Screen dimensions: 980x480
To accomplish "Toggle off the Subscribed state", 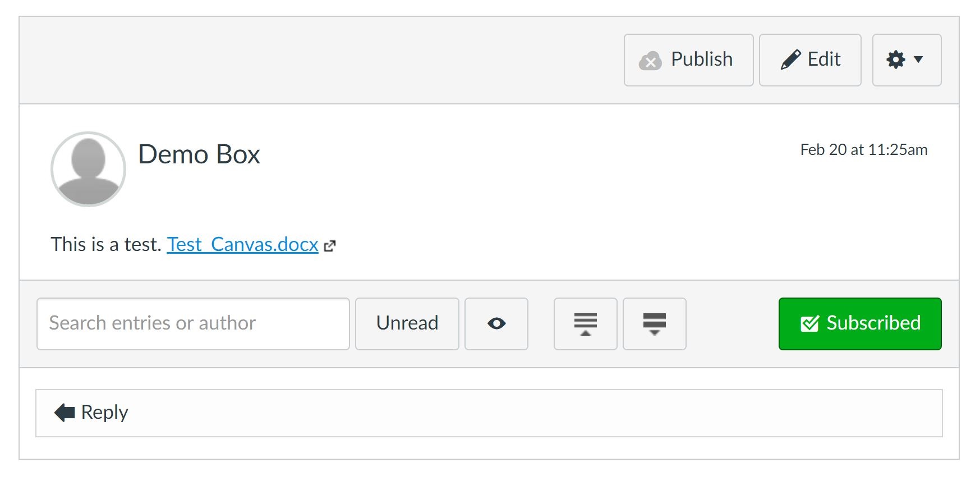I will pos(859,323).
